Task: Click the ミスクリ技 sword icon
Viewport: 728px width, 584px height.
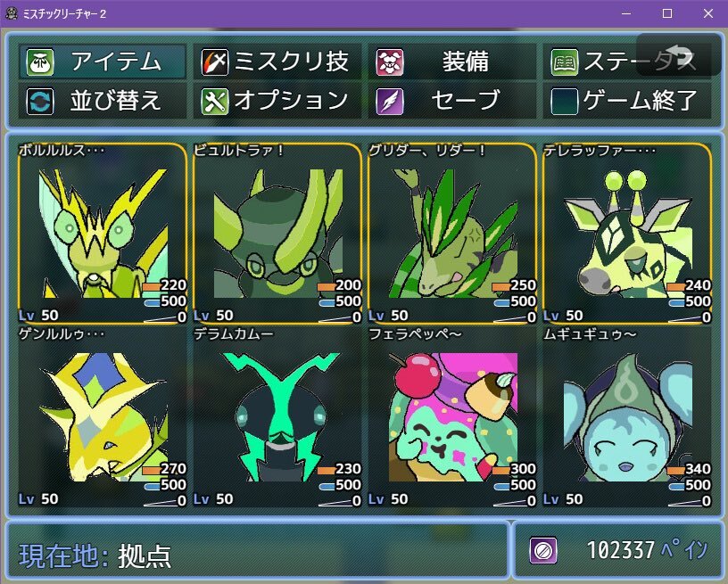Action: 214,62
